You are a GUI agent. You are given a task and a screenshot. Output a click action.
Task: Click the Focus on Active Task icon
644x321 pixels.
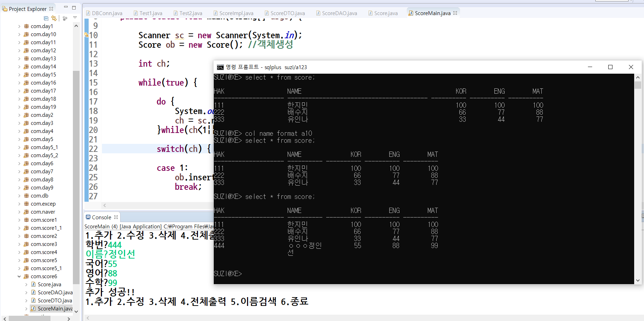65,18
